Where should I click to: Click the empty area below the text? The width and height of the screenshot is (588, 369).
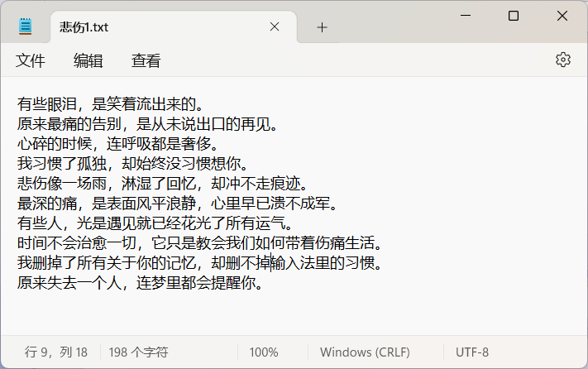pos(294,314)
